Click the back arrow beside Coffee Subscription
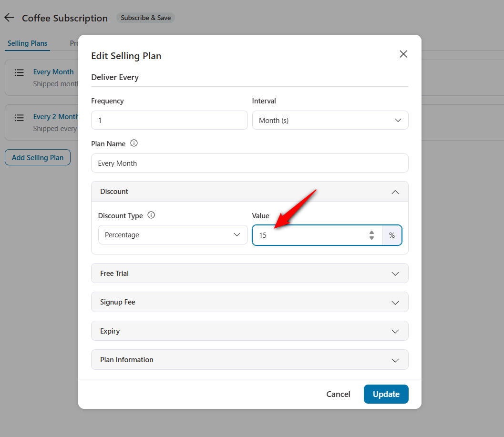Image resolution: width=504 pixels, height=437 pixels. [x=9, y=17]
